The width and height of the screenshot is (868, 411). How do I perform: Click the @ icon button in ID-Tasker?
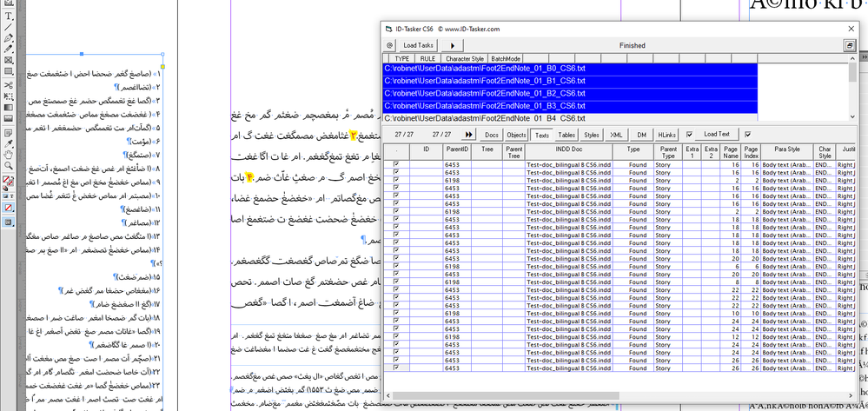[389, 45]
